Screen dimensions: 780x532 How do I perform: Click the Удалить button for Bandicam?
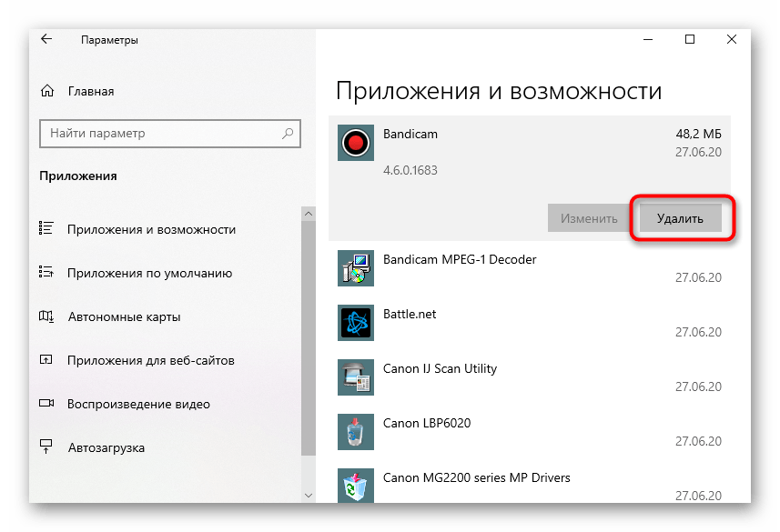(680, 218)
